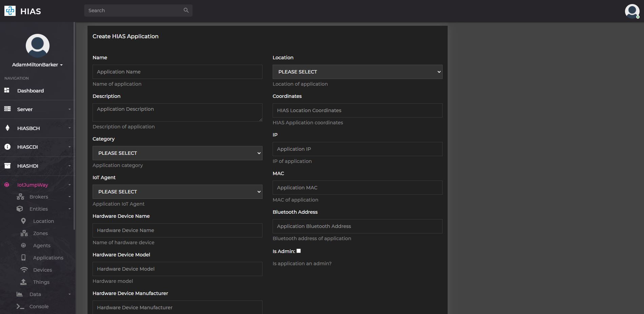Click the Application MAC field

(357, 188)
